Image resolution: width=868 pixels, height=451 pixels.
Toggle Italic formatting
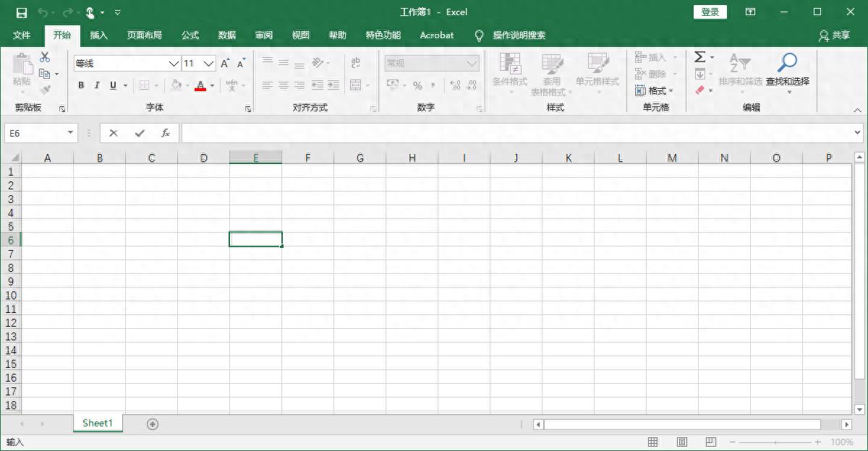(98, 85)
